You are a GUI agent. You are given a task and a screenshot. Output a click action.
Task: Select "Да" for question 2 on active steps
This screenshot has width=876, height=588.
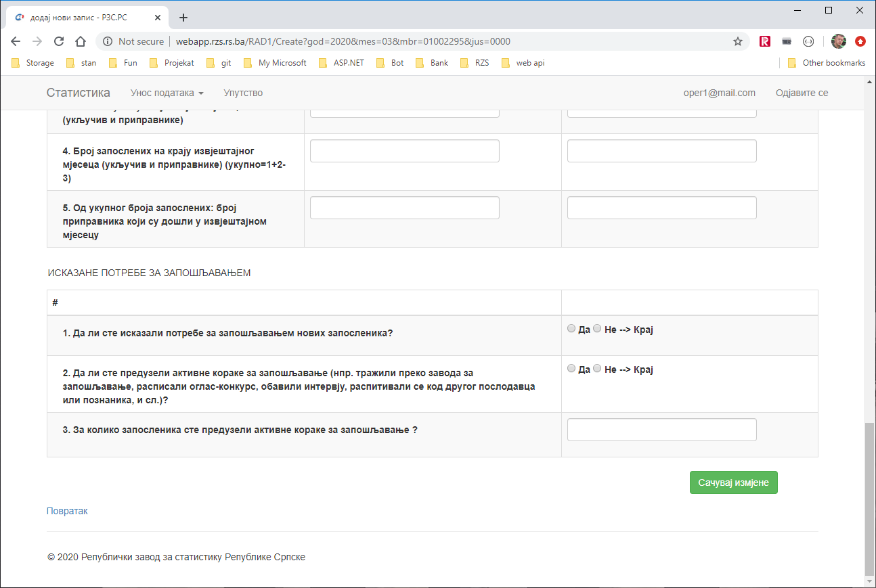[x=571, y=369]
